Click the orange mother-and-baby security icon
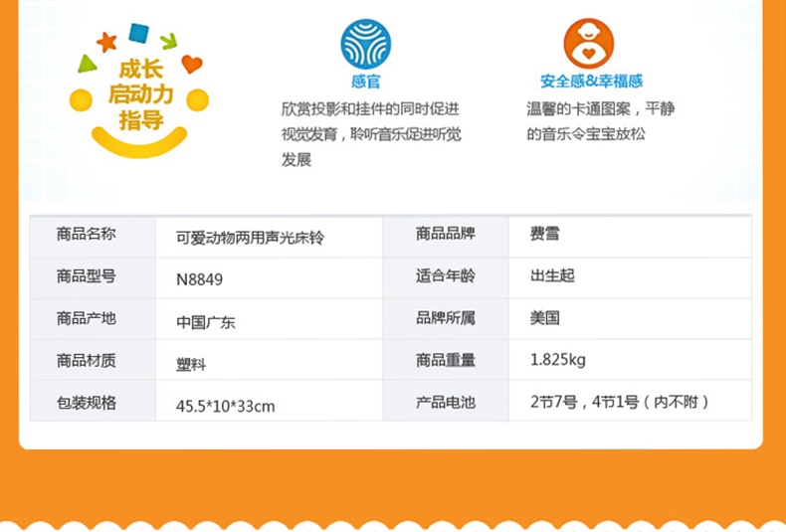The height and width of the screenshot is (532, 786). click(x=589, y=44)
